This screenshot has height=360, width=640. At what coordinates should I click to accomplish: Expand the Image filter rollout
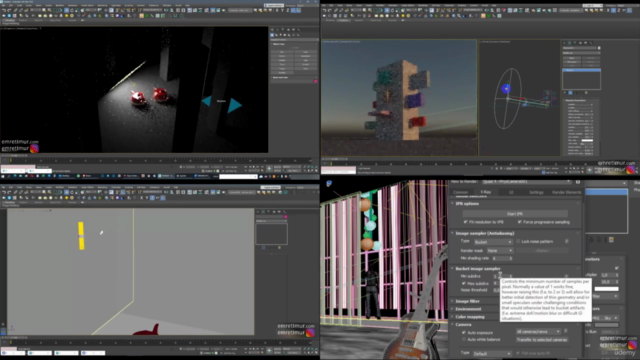pyautogui.click(x=467, y=301)
